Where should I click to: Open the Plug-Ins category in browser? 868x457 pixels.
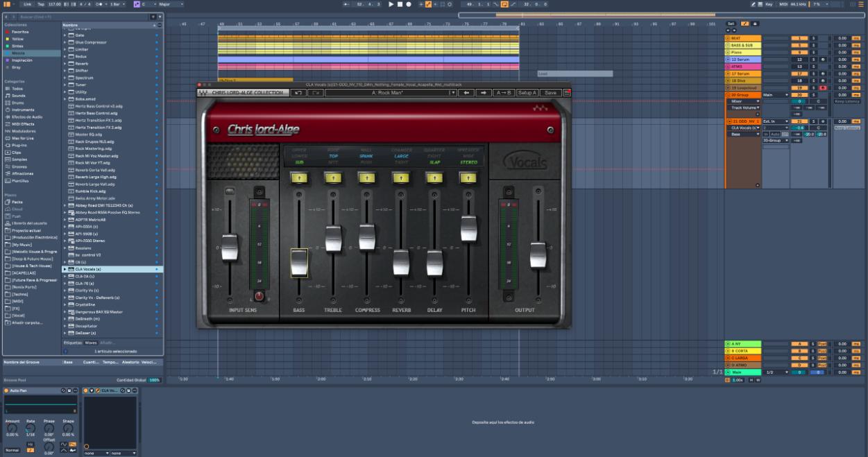17,145
